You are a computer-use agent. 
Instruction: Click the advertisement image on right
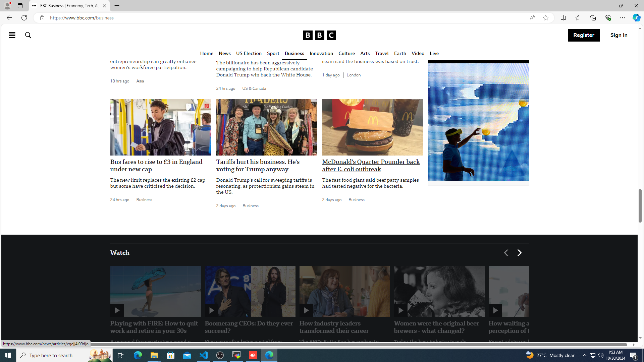(x=479, y=122)
